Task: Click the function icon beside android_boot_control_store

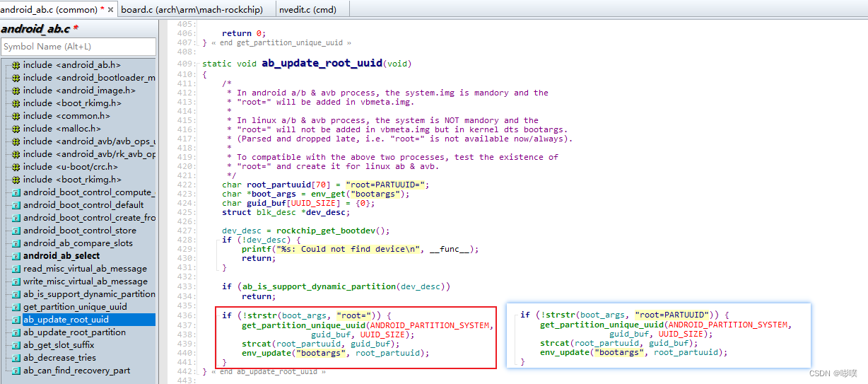Action: (x=16, y=231)
